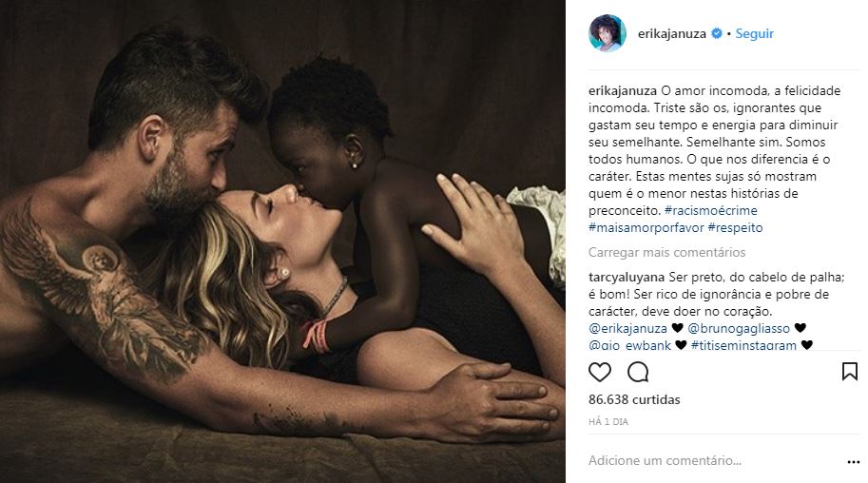Open comments via speech bubble icon
This screenshot has width=868, height=483.
coord(638,372)
